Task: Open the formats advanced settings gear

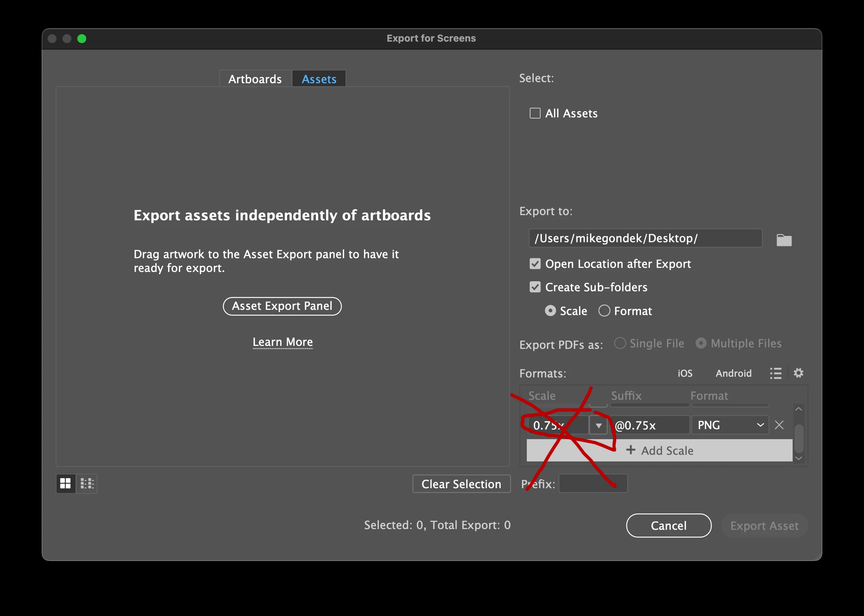Action: [x=798, y=373]
